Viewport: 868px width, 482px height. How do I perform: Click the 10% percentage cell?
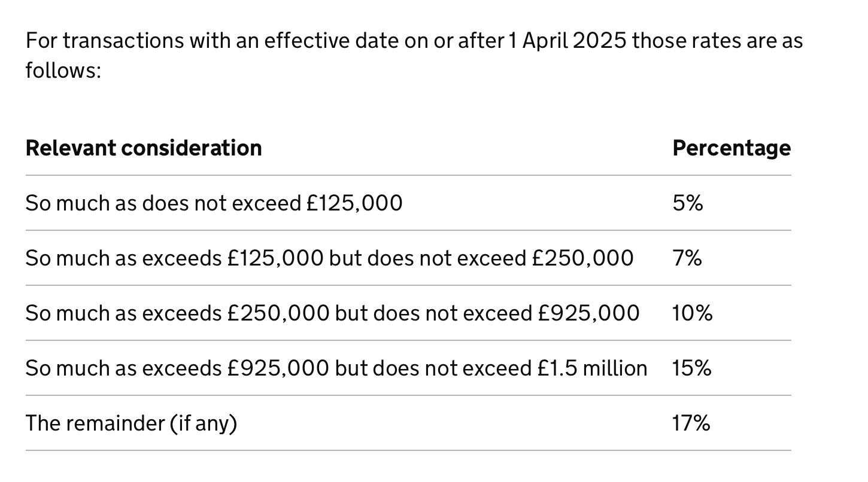point(692,313)
